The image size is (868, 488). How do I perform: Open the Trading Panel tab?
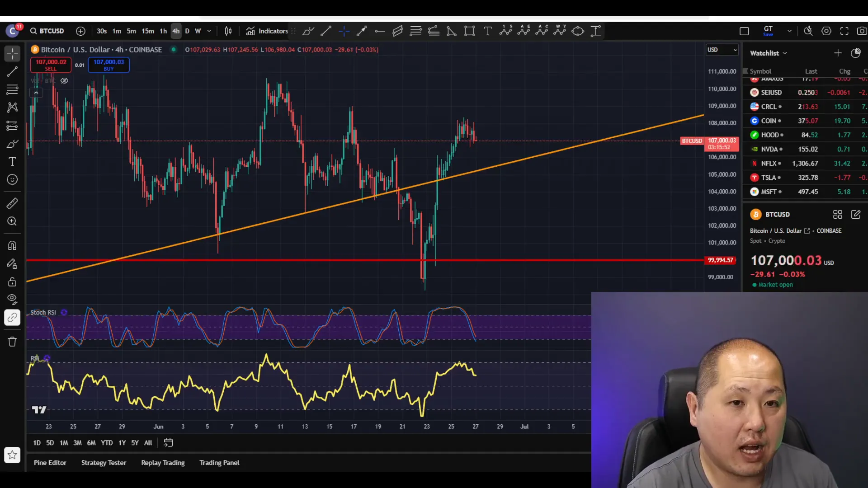click(x=220, y=463)
